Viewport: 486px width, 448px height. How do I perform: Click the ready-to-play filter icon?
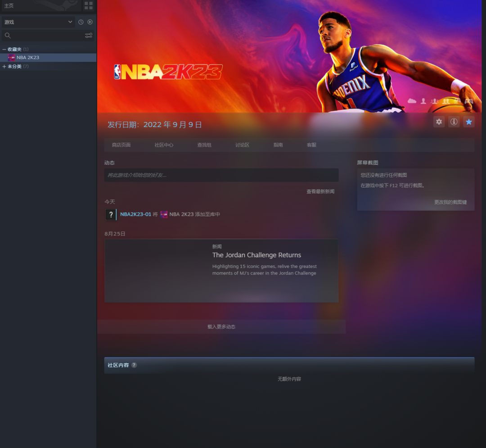click(x=90, y=22)
